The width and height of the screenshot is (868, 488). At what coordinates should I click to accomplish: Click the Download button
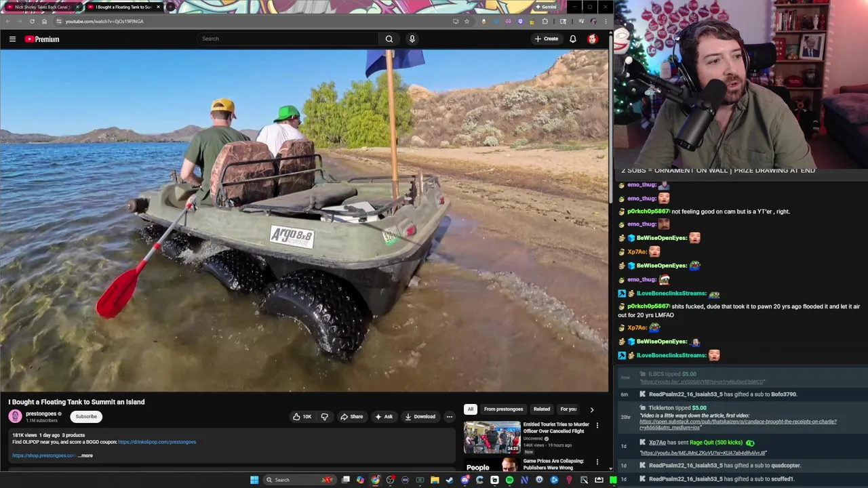pos(420,417)
